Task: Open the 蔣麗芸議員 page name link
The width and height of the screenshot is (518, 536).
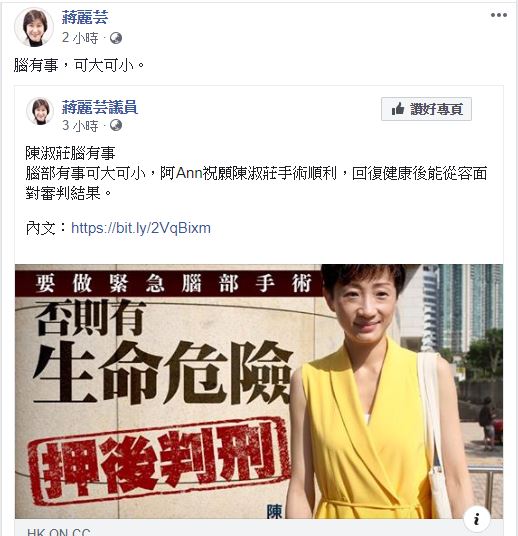Action: coord(100,107)
